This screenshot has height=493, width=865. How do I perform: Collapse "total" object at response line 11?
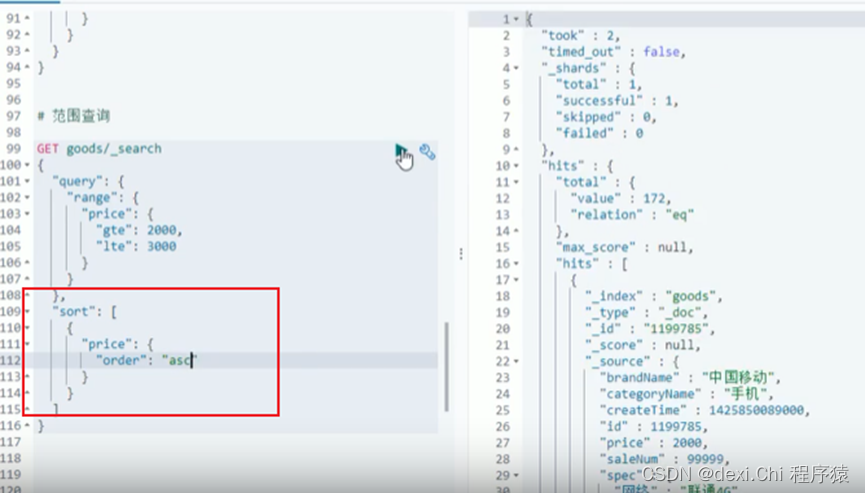[x=516, y=182]
